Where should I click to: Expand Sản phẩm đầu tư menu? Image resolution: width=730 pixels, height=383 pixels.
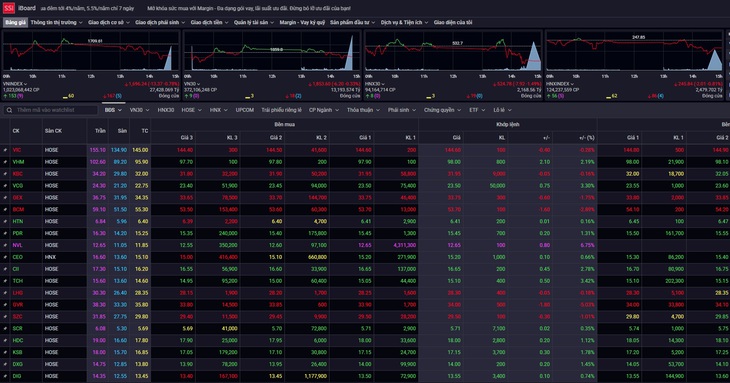click(x=352, y=22)
